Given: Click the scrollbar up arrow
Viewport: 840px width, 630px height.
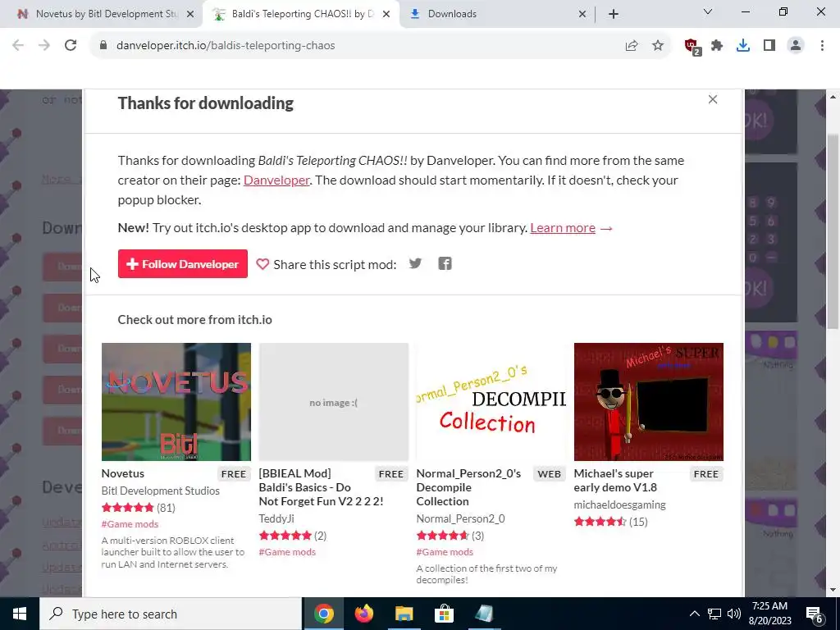Looking at the screenshot, I should 833,97.
